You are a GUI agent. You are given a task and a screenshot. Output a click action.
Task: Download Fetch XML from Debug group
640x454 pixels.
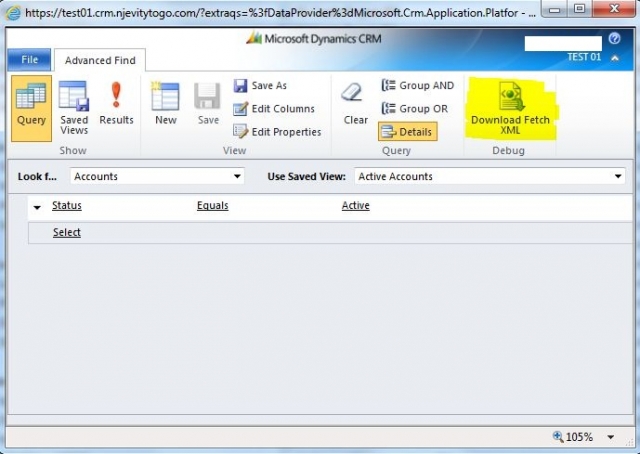[x=510, y=109]
